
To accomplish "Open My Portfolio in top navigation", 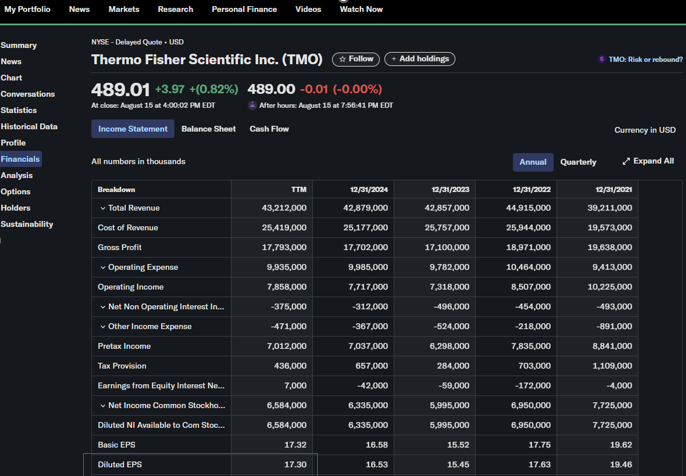I will click(x=27, y=9).
